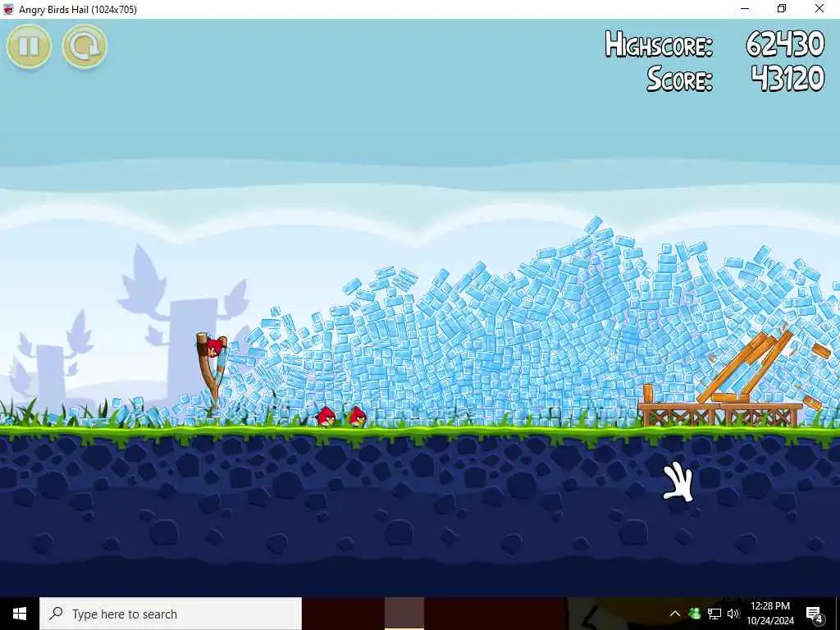Click the Highscore 62430 value
The height and width of the screenshot is (630, 840).
coord(785,44)
